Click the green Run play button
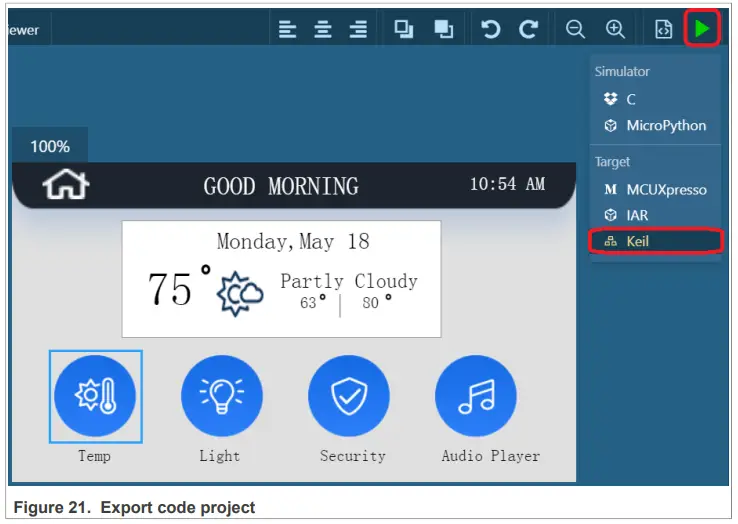The height and width of the screenshot is (524, 738). point(702,29)
